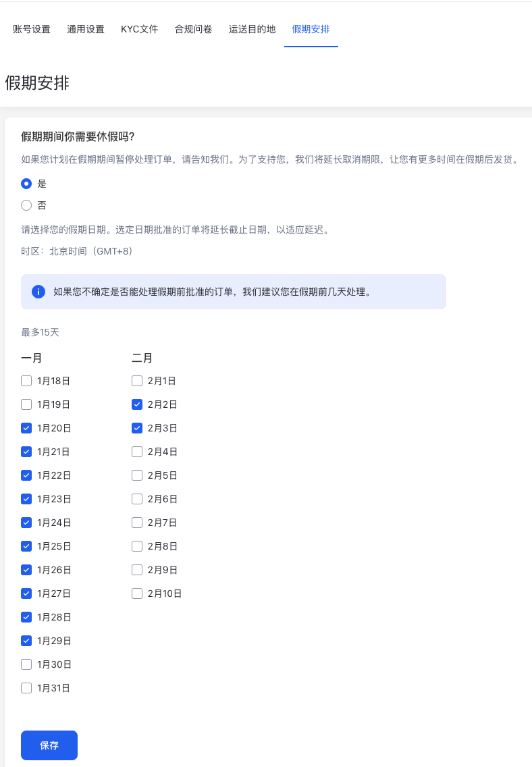
Task: Uncheck the 1月29日 checkbox
Action: pos(26,640)
